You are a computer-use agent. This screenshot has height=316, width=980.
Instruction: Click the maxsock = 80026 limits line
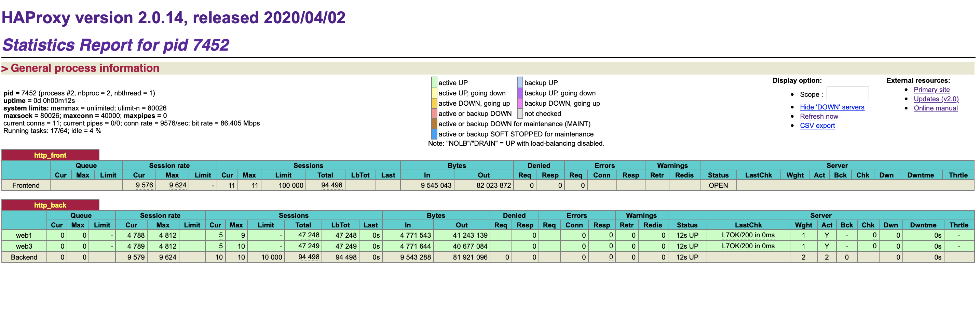click(85, 116)
